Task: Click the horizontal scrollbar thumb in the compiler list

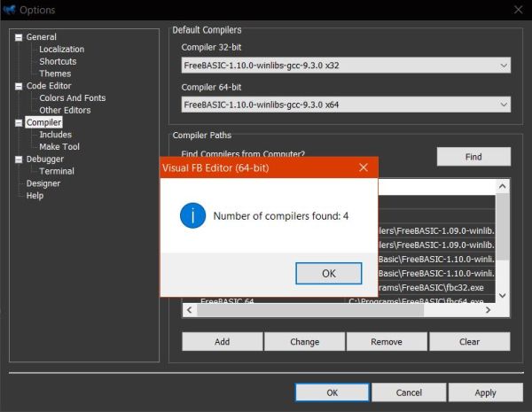Action: (310, 310)
